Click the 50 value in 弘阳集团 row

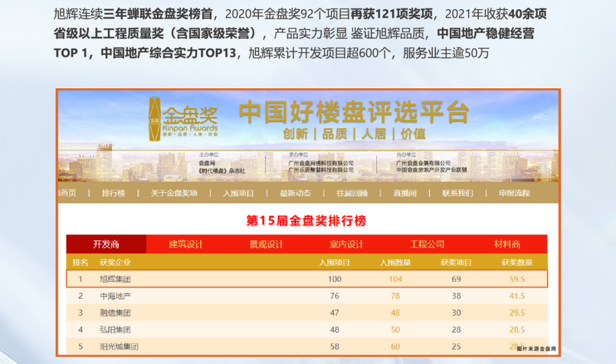(396, 330)
